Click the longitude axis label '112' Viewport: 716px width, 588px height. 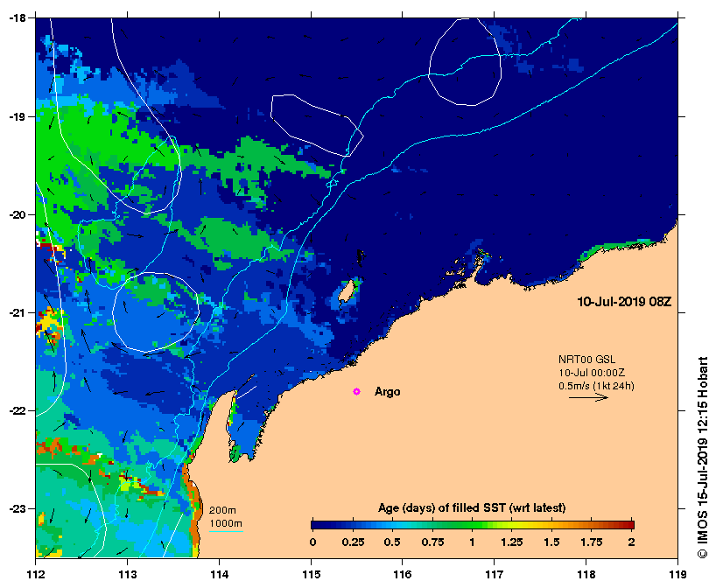point(36,574)
